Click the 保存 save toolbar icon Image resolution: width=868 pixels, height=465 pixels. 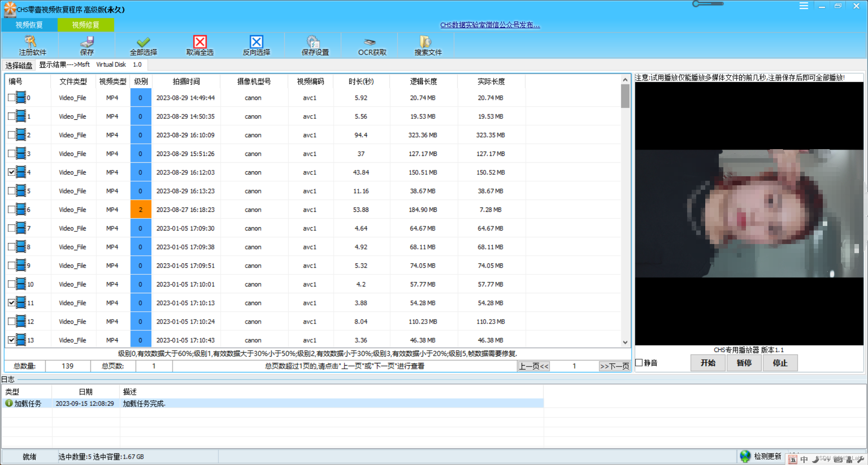[x=87, y=42]
